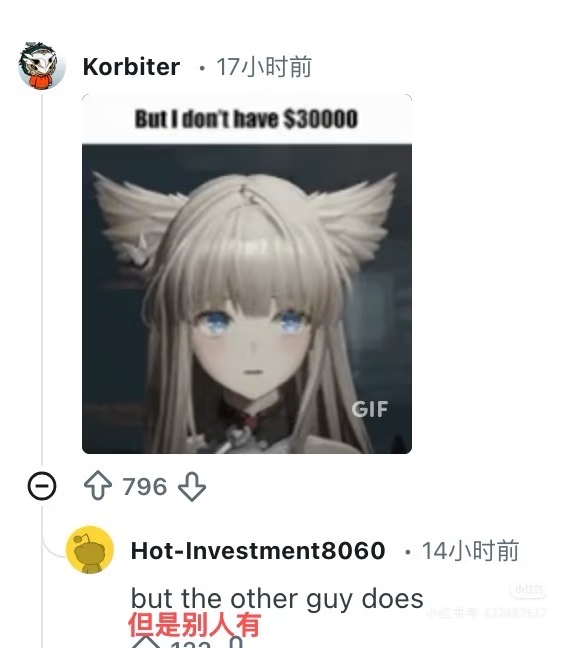Play the anime girl GIF
This screenshot has height=648, width=582.
(x=247, y=274)
